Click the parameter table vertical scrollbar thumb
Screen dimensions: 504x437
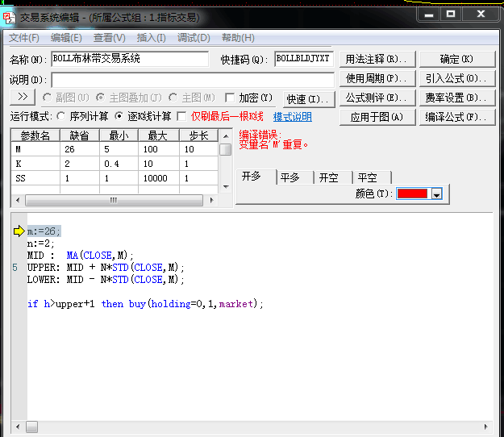[226, 149]
